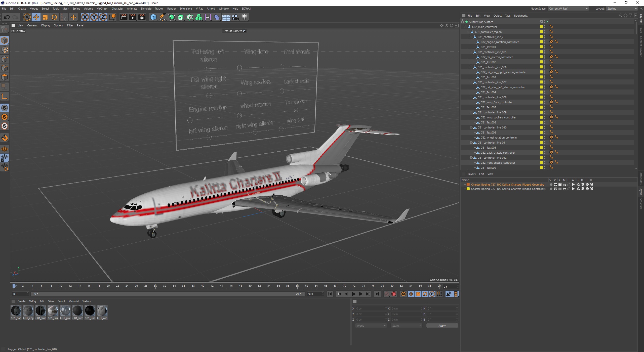
Task: Switch the coordinate system icon
Action: coord(112,17)
